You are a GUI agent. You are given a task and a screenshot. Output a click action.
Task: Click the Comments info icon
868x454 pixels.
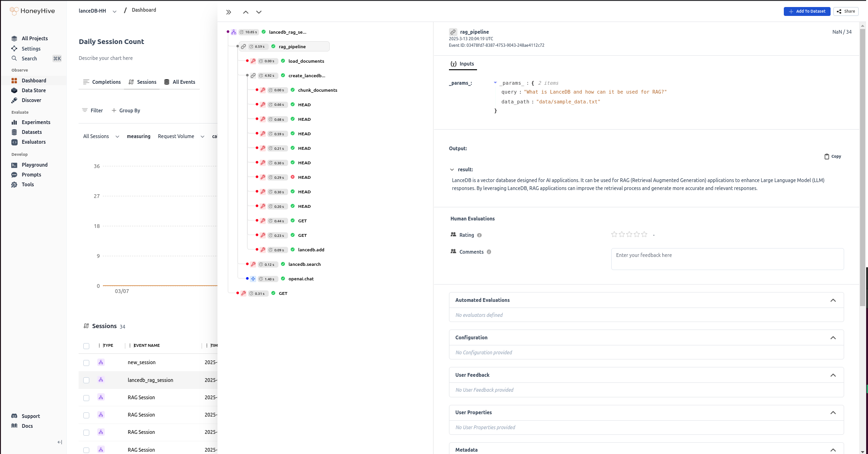[x=489, y=252]
